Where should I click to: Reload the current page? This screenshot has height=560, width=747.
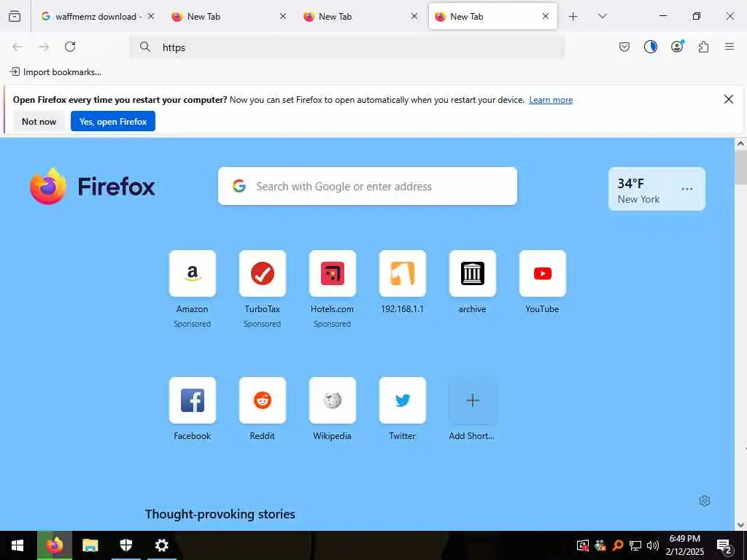tap(70, 47)
